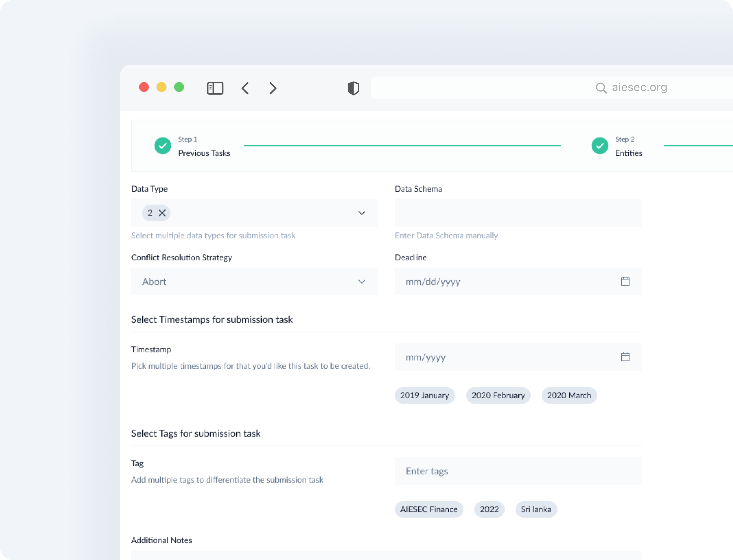The image size is (733, 560).
Task: Click the 'Additional Notes' label
Action: [161, 540]
